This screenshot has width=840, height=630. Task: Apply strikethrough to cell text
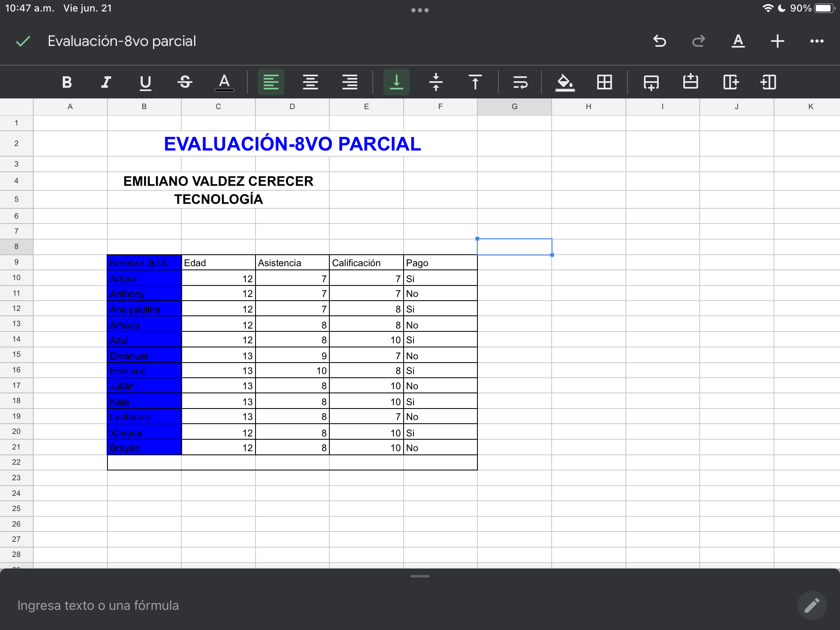185,82
